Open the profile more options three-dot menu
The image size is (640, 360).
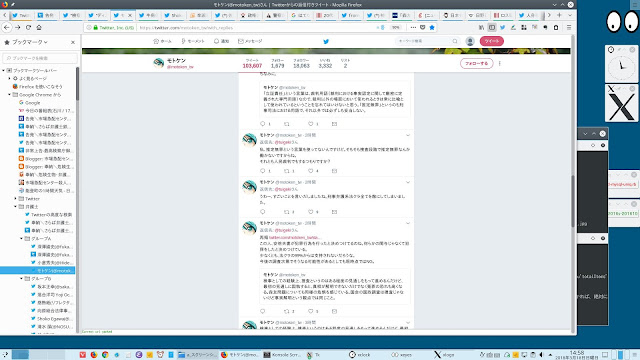point(500,64)
